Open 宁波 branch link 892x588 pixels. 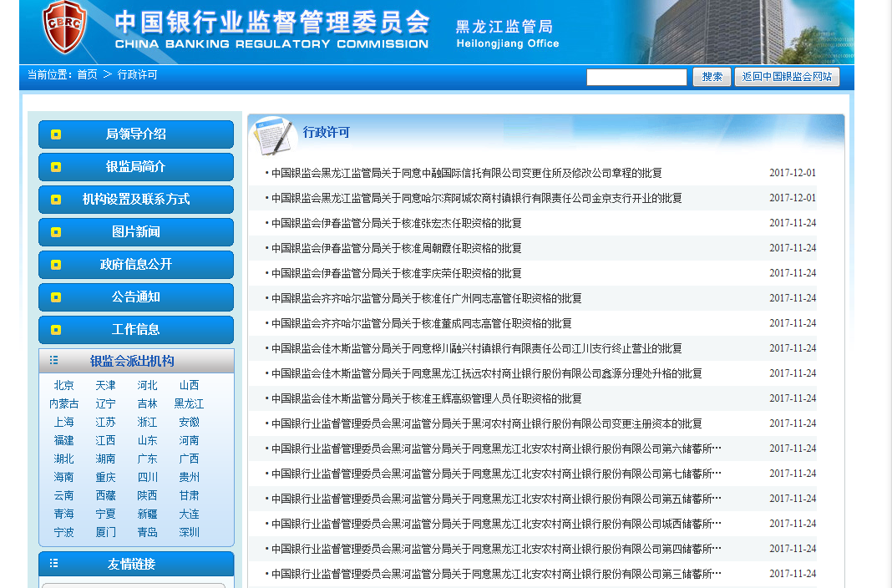[63, 532]
